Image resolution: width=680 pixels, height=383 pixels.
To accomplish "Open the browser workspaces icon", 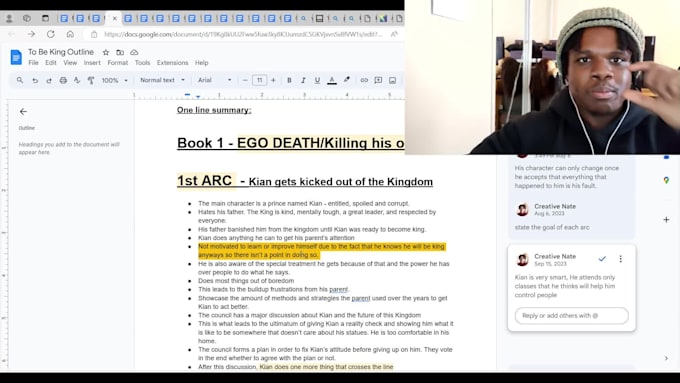I will (x=27, y=18).
